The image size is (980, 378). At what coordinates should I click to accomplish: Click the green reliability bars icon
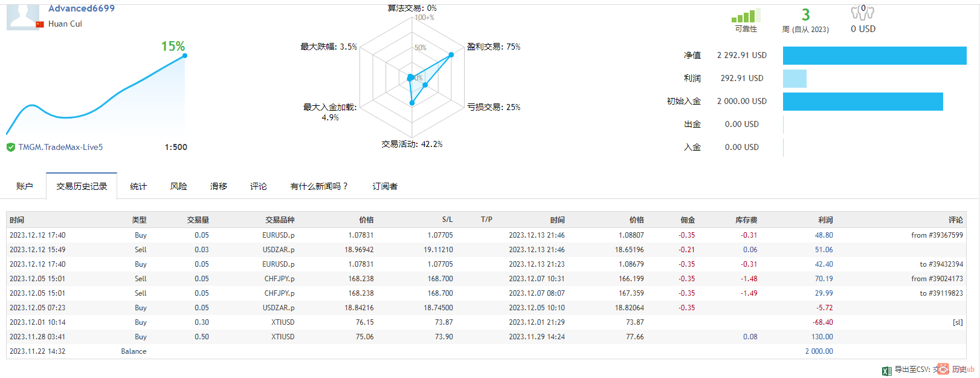coord(746,16)
